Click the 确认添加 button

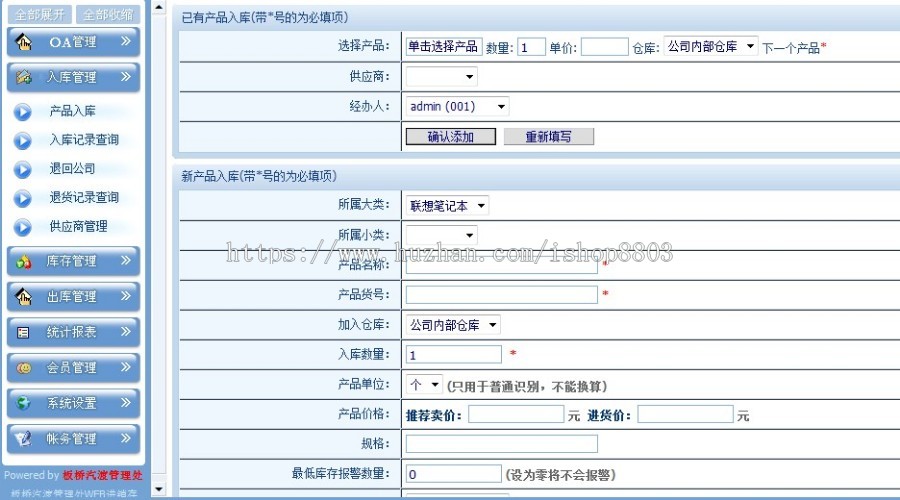tap(451, 137)
